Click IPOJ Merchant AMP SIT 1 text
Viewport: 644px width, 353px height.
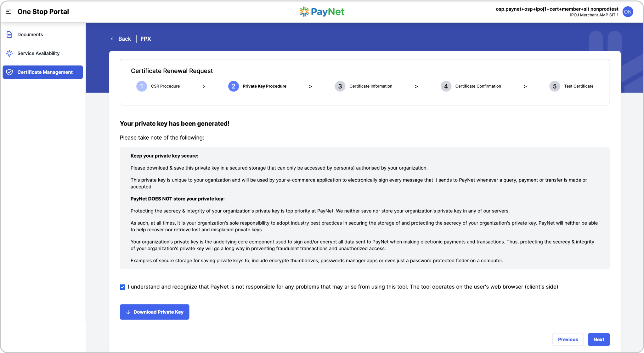594,15
